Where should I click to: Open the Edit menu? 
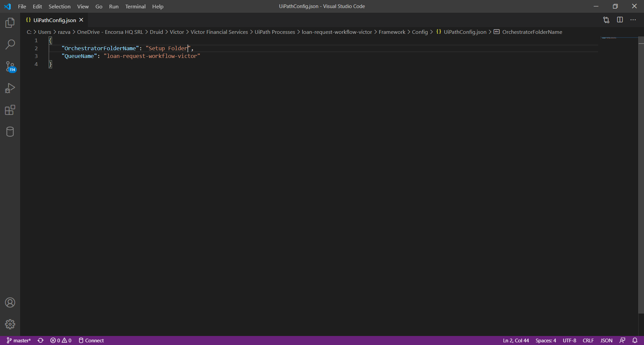tap(37, 6)
